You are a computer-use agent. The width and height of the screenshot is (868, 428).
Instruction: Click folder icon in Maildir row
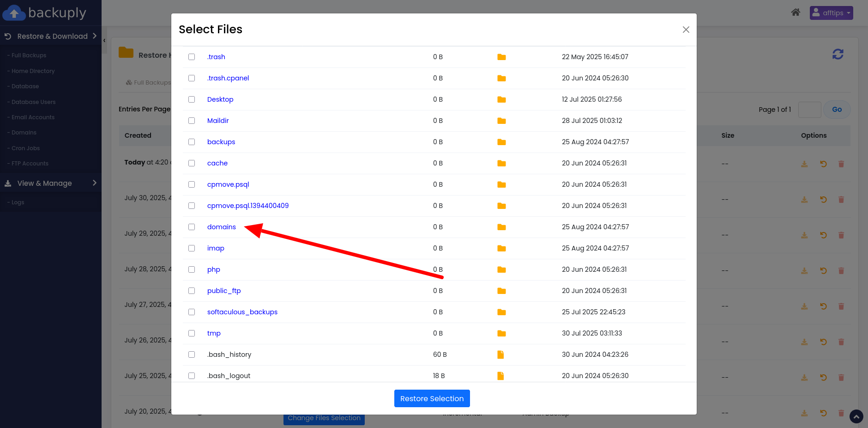501,121
